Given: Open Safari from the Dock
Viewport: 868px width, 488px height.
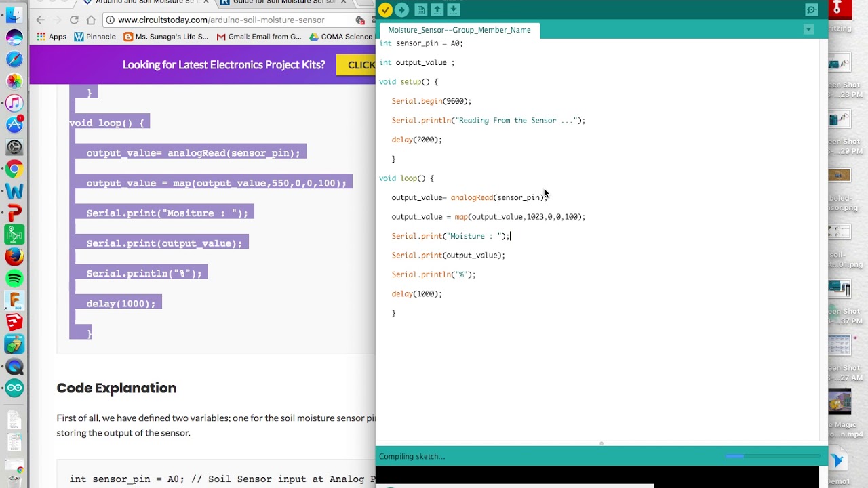Looking at the screenshot, I should click(x=14, y=59).
